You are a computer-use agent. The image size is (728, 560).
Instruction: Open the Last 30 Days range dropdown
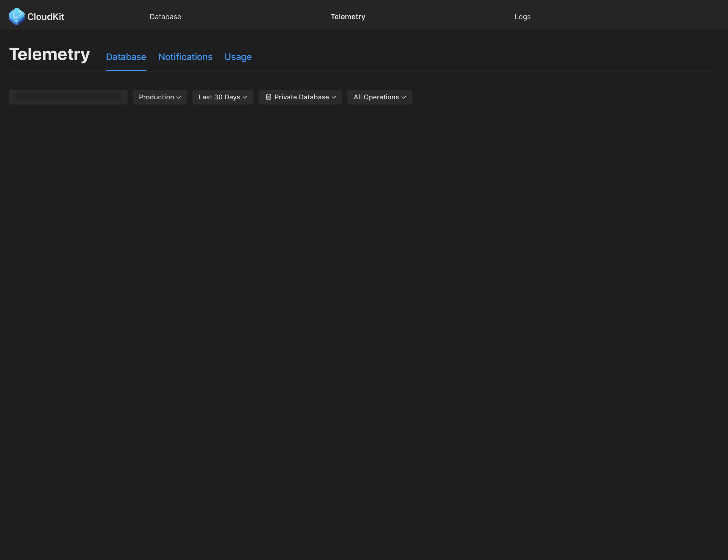pos(219,97)
